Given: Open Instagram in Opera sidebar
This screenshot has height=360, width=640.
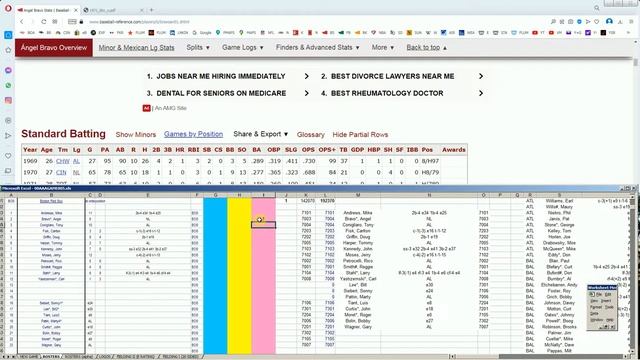Looking at the screenshot, I should coord(8,100).
